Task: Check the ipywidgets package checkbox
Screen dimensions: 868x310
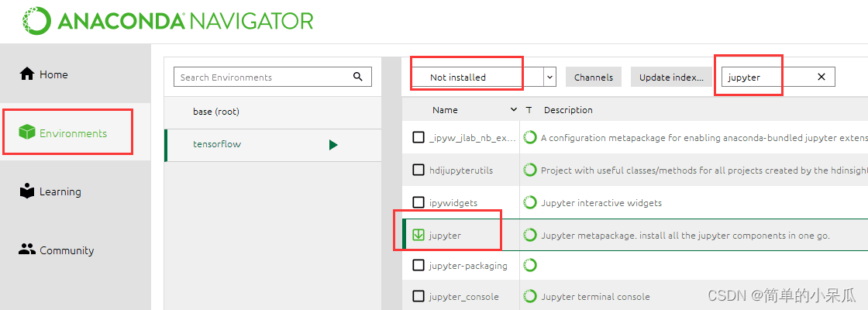Action: (x=418, y=202)
